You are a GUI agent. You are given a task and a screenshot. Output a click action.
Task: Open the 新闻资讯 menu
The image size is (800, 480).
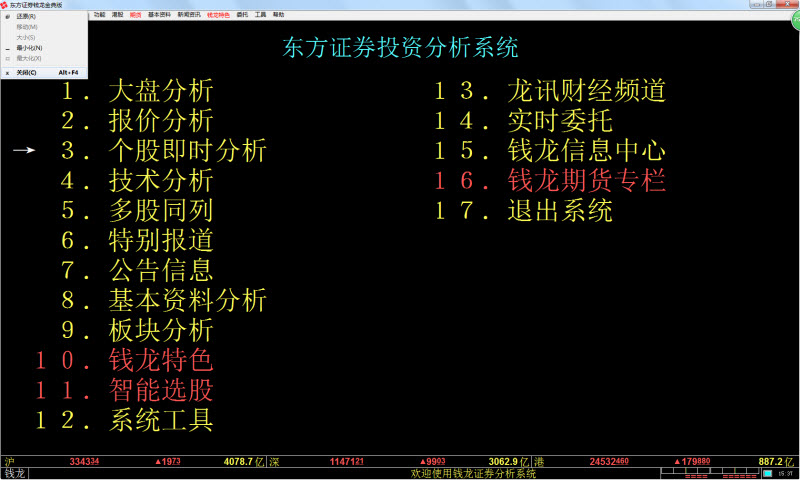click(189, 15)
